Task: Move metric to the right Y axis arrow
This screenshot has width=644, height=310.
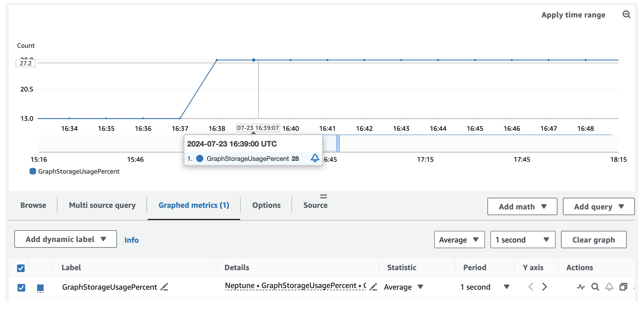Action: (x=545, y=287)
